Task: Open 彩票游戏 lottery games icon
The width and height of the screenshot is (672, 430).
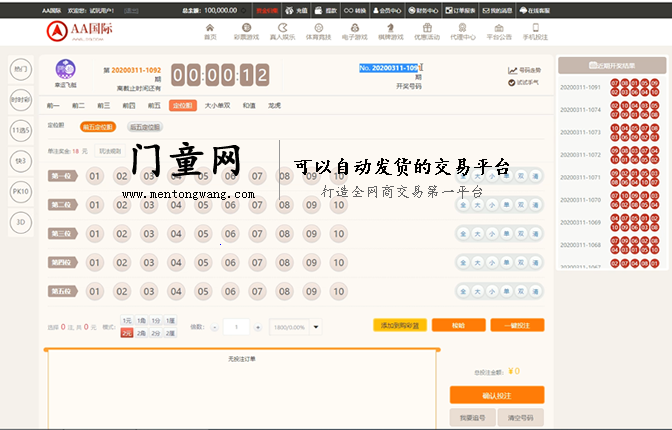Action: [245, 30]
